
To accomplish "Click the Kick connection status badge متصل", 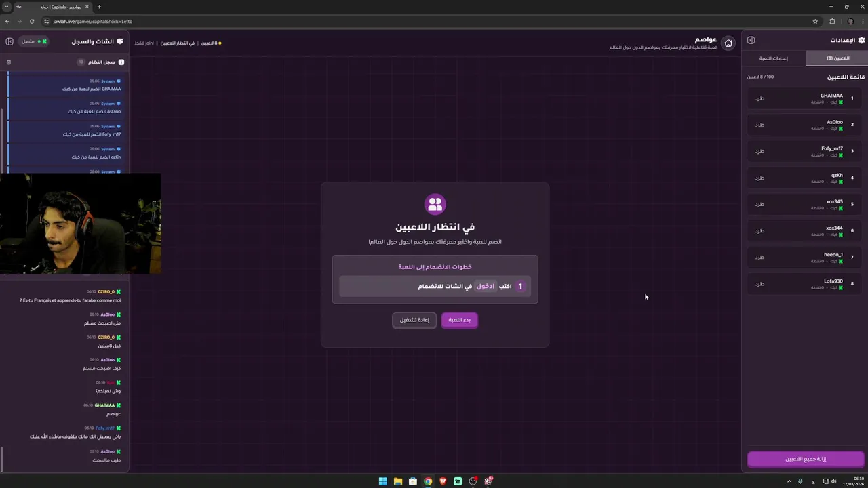I will [x=33, y=41].
